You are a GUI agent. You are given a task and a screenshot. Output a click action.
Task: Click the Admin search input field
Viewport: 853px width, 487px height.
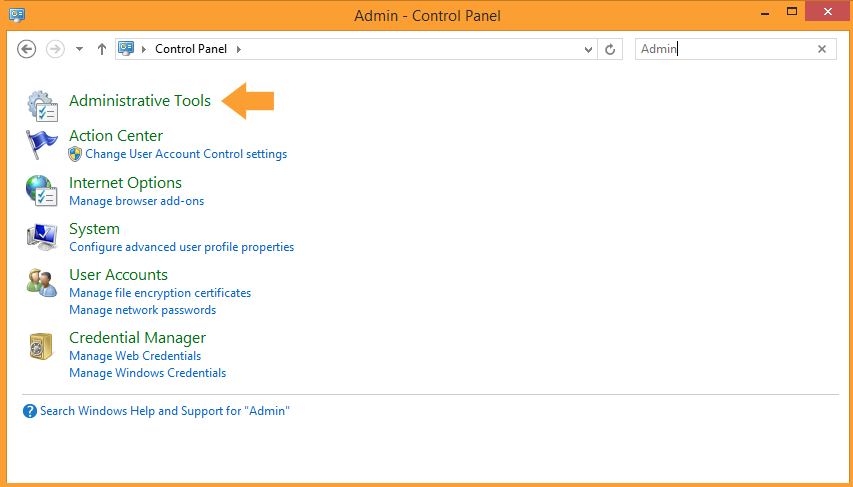pyautogui.click(x=725, y=49)
